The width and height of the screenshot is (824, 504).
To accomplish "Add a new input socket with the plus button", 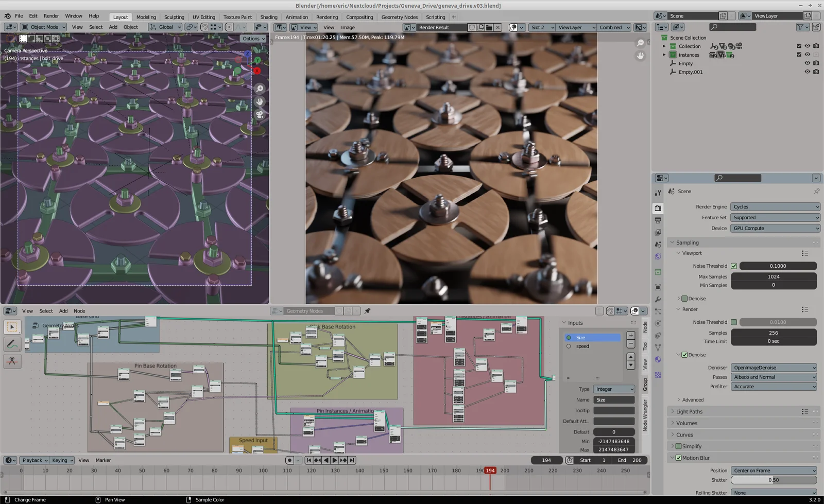I will (630, 335).
